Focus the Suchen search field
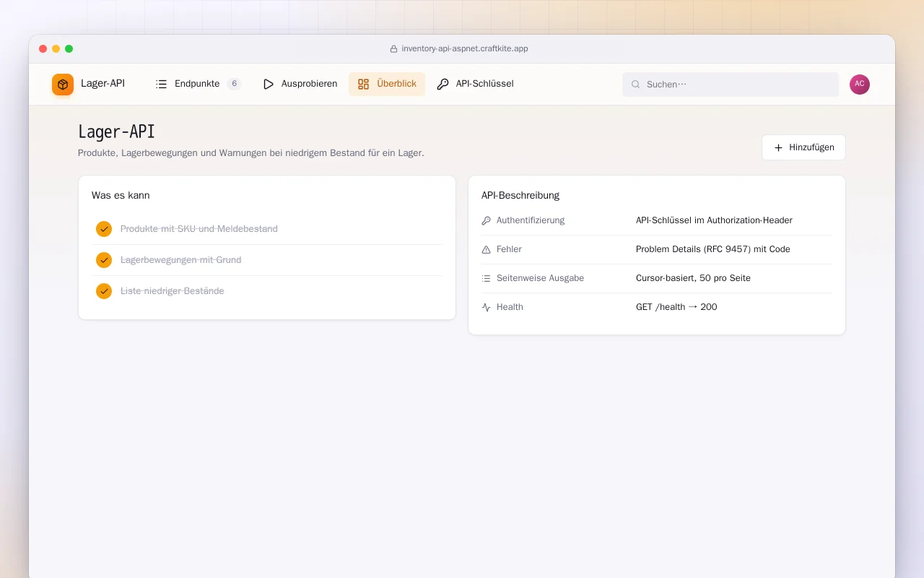 [731, 85]
